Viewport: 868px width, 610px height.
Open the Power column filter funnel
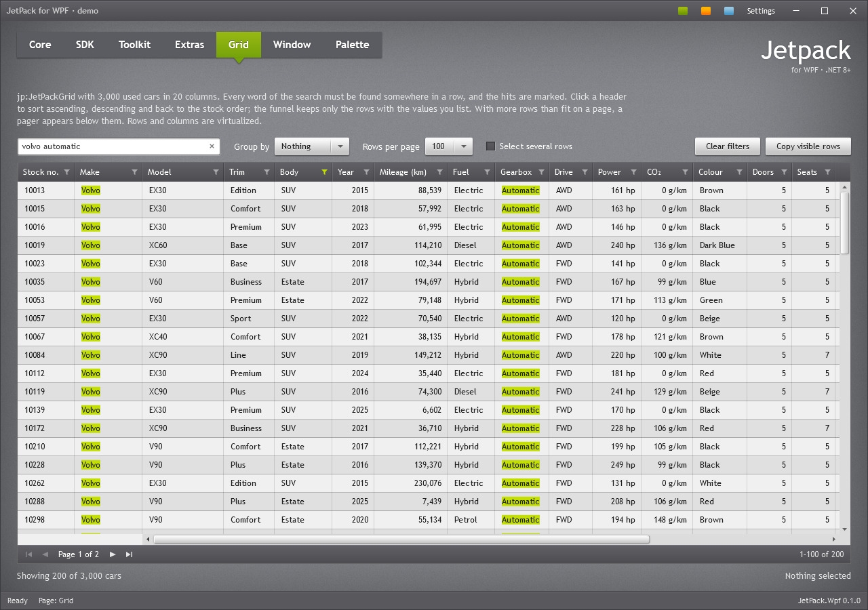[633, 172]
